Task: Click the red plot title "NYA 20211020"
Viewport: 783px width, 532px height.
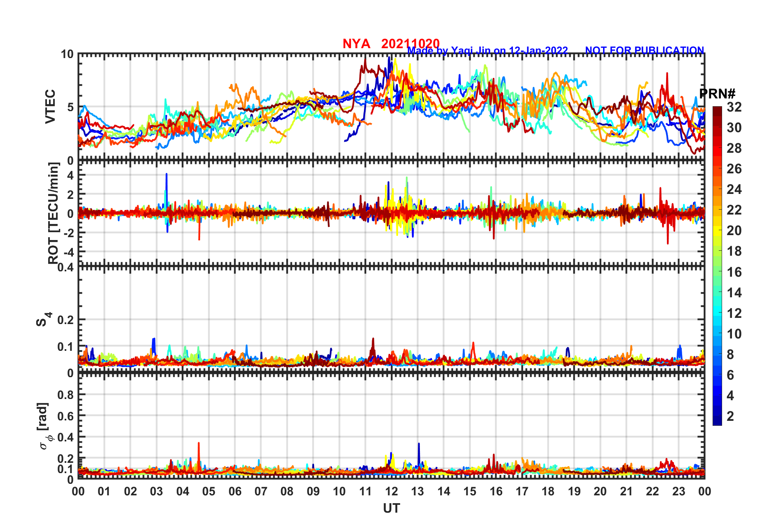Action: 391,44
